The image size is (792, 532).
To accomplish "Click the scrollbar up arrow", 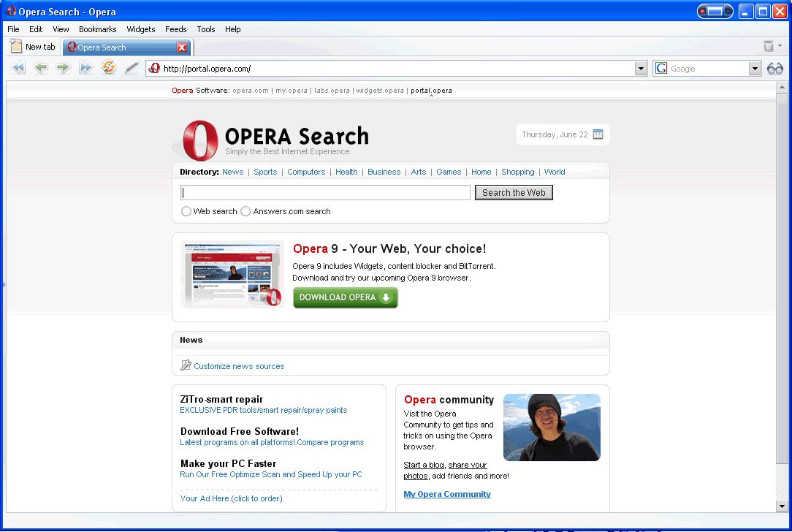I will point(782,87).
